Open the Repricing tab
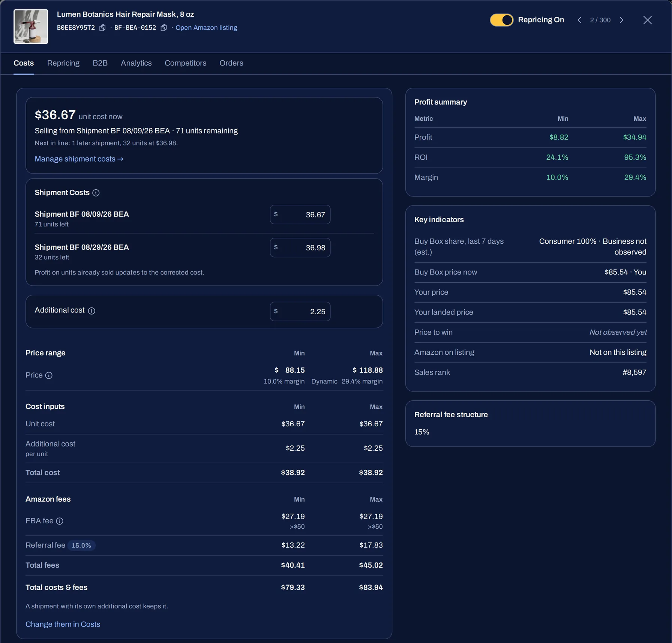Viewport: 672px width, 643px height. pyautogui.click(x=63, y=63)
